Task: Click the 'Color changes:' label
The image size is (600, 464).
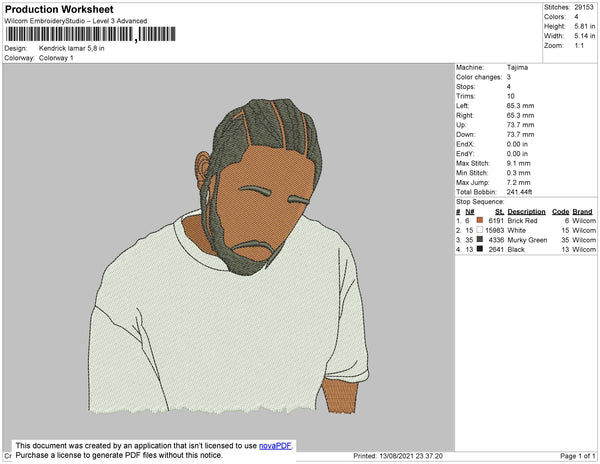Action: [479, 77]
